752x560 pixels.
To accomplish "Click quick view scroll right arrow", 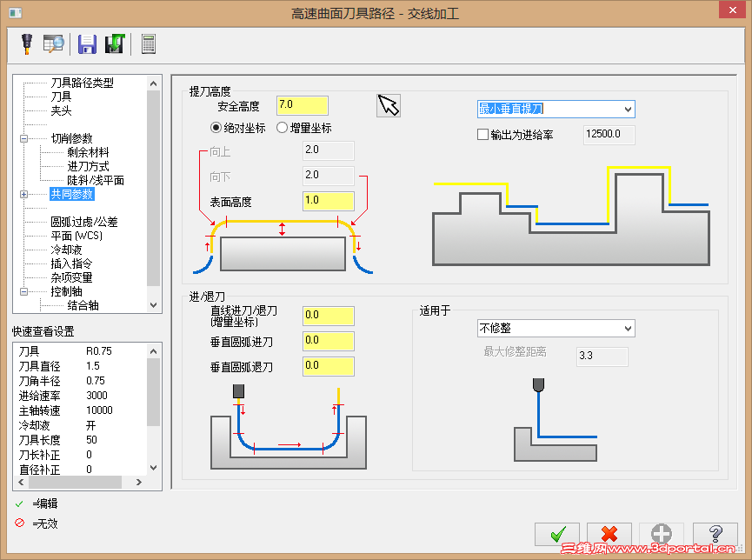I will coord(139,483).
